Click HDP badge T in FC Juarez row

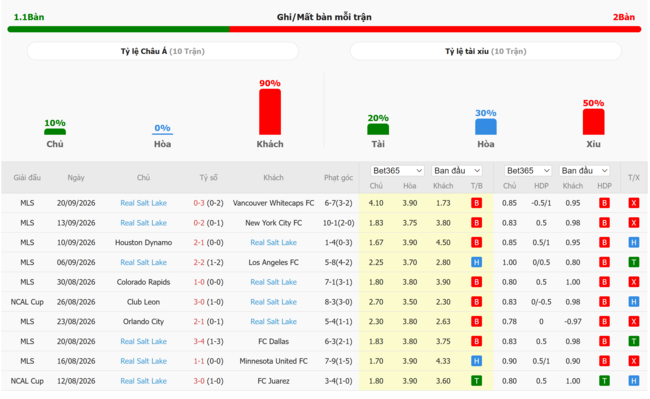pos(604,381)
